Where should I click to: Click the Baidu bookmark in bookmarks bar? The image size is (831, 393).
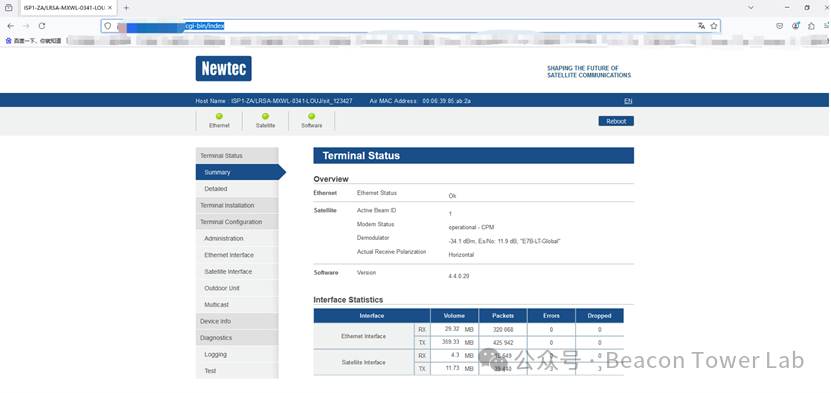click(x=33, y=40)
